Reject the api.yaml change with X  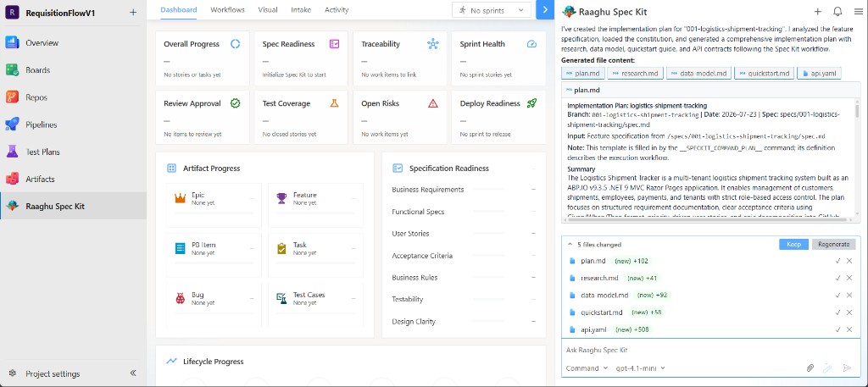849,329
